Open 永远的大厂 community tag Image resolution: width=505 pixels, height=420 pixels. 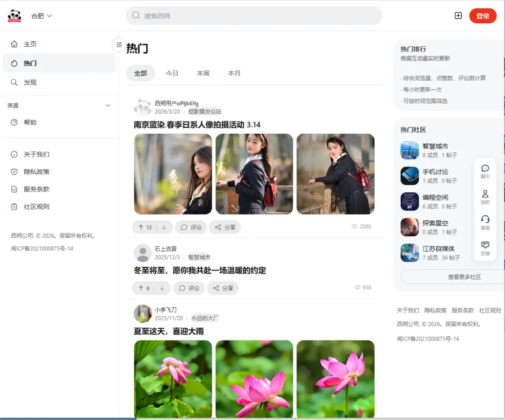point(205,318)
